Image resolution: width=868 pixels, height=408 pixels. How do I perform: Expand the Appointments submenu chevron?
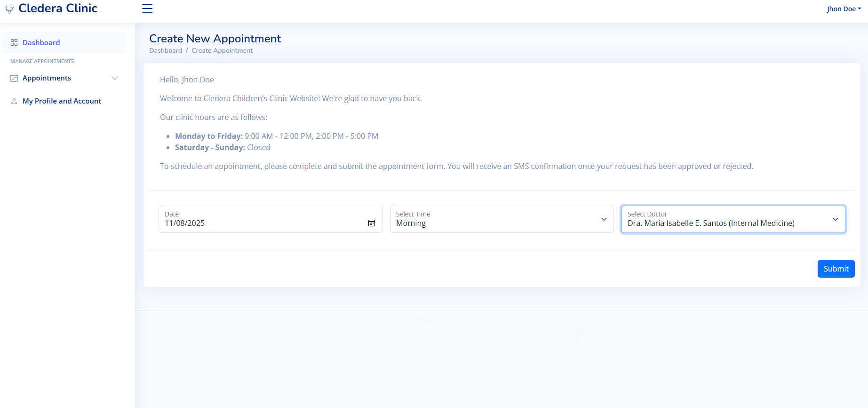[x=115, y=78]
